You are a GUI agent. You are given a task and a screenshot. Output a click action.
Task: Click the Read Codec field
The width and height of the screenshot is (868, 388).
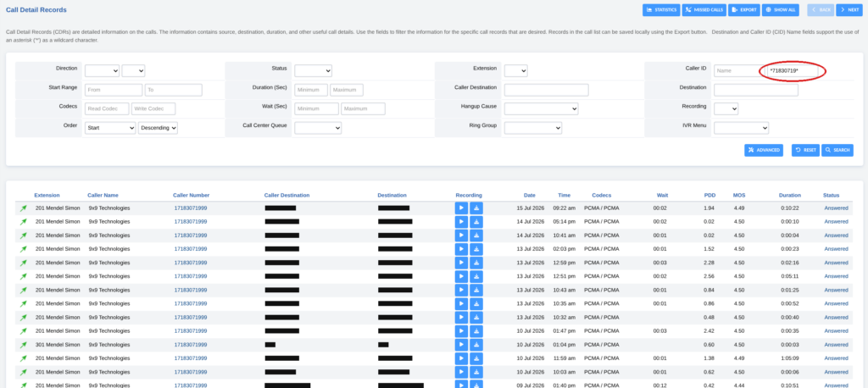click(107, 108)
